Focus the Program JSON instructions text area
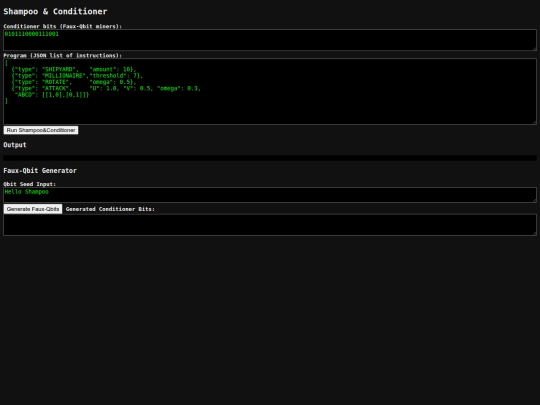The width and height of the screenshot is (540, 405). tap(270, 91)
